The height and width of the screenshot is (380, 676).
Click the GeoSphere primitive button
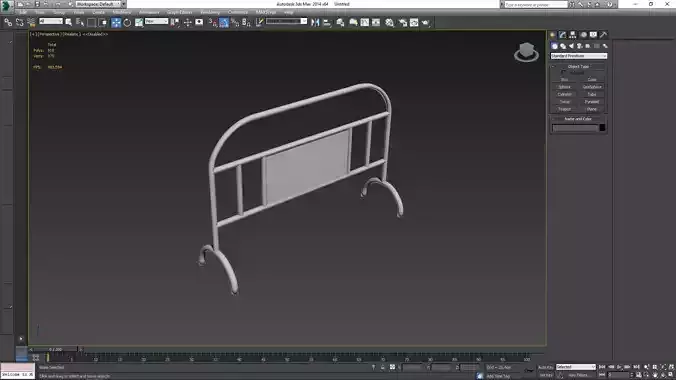[x=592, y=87]
